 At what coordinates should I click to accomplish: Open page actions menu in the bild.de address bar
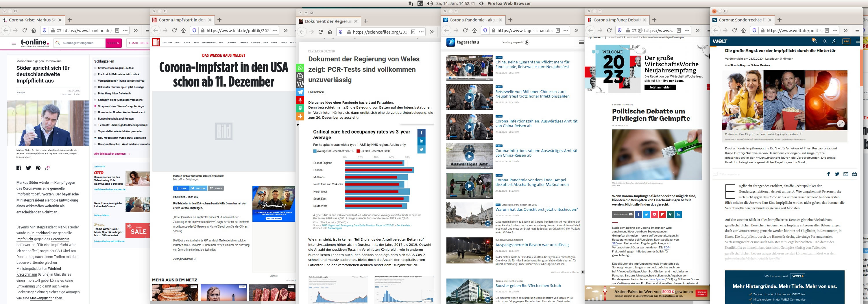(x=275, y=30)
